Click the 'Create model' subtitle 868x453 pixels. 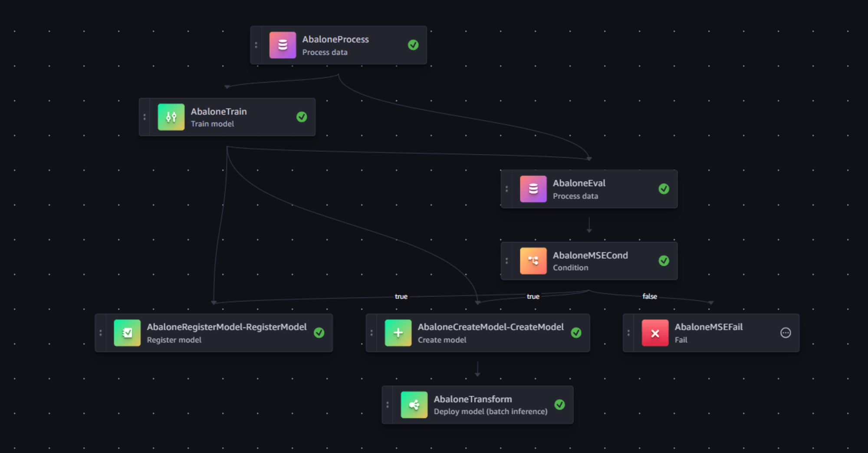pos(442,340)
